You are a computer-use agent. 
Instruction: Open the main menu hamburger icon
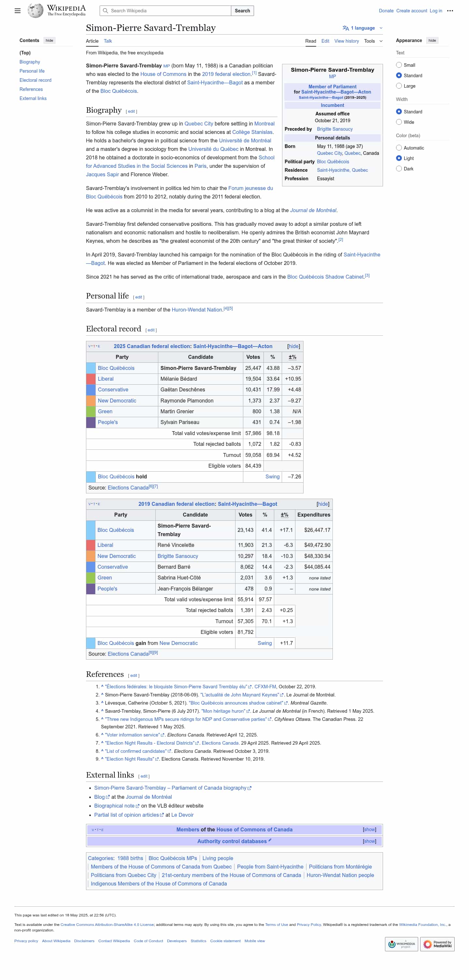(18, 11)
